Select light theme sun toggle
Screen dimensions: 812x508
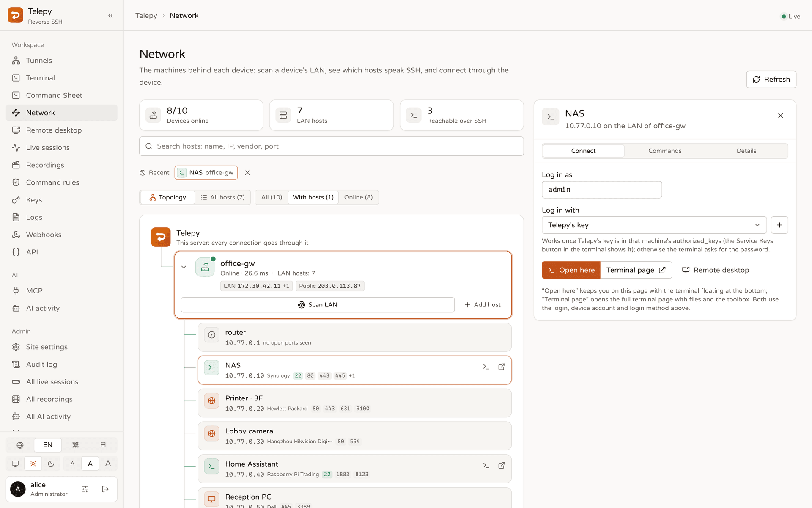click(33, 464)
